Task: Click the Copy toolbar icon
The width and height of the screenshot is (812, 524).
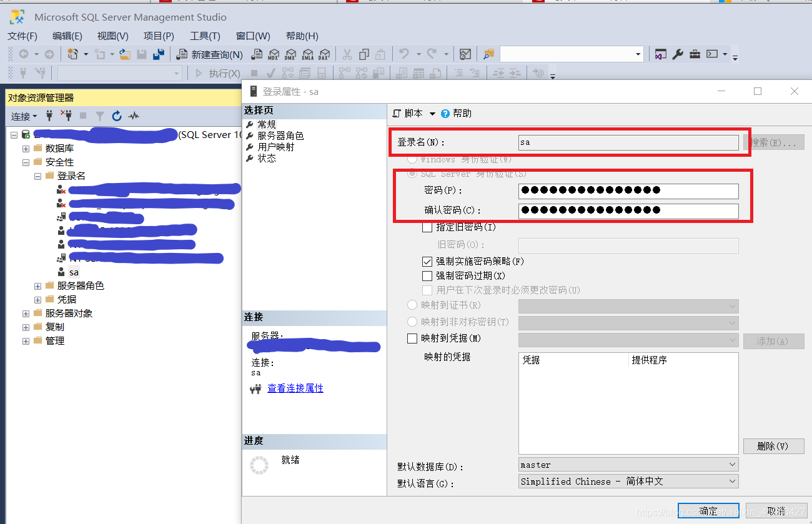Action: (x=364, y=54)
